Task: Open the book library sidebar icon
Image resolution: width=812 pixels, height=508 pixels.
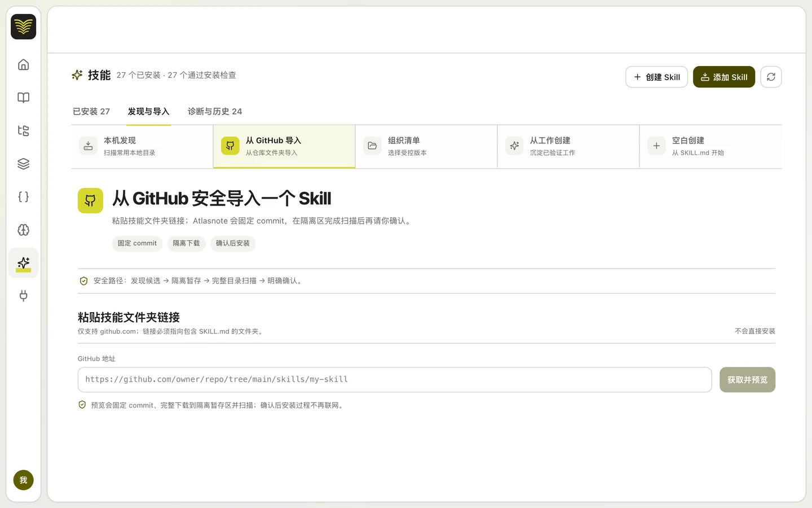Action: [23, 98]
